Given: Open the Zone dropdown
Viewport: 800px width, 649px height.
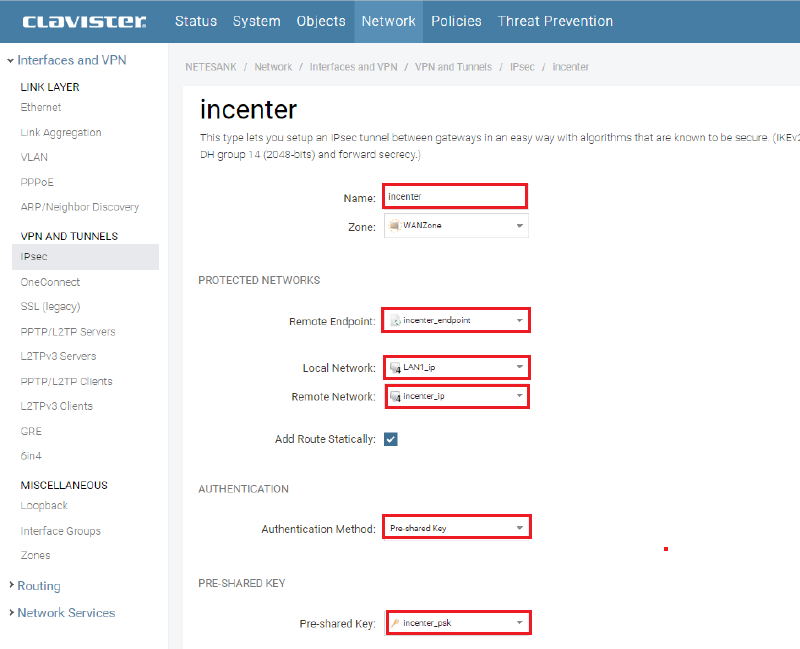Looking at the screenshot, I should point(456,226).
